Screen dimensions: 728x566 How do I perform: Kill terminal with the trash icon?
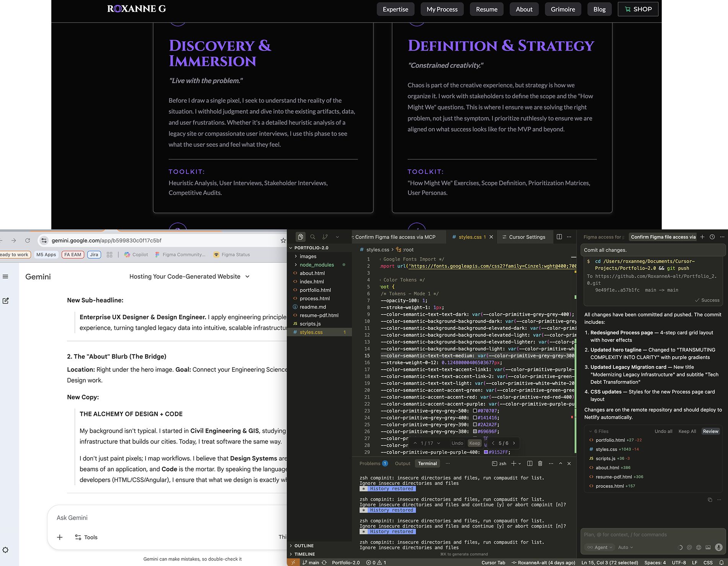[x=540, y=463]
